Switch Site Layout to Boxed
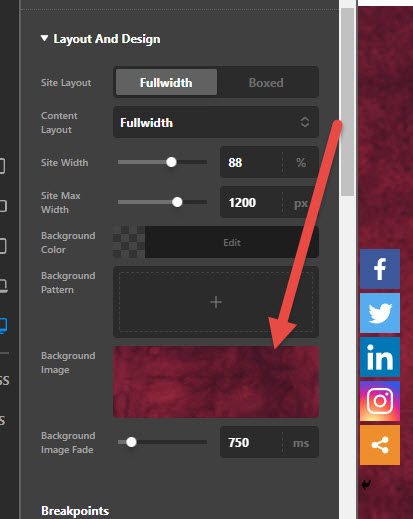The height and width of the screenshot is (519, 413). pyautogui.click(x=266, y=82)
